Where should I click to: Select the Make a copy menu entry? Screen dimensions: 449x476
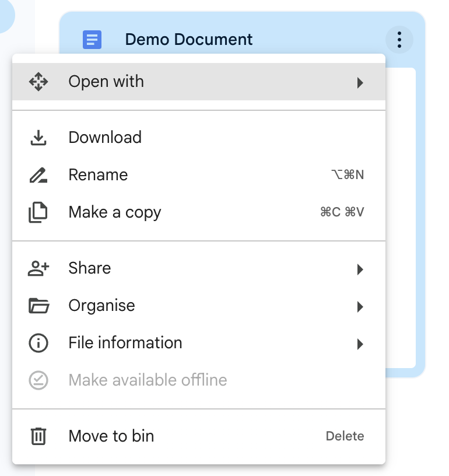pyautogui.click(x=115, y=212)
